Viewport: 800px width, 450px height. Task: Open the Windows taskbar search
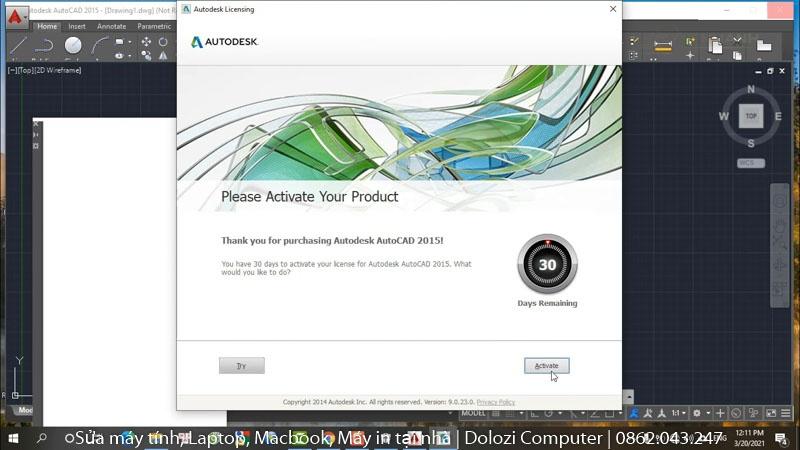[41, 438]
